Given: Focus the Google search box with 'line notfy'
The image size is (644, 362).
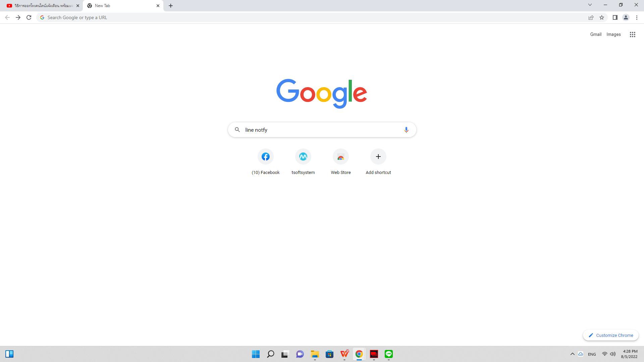Looking at the screenshot, I should (x=322, y=130).
